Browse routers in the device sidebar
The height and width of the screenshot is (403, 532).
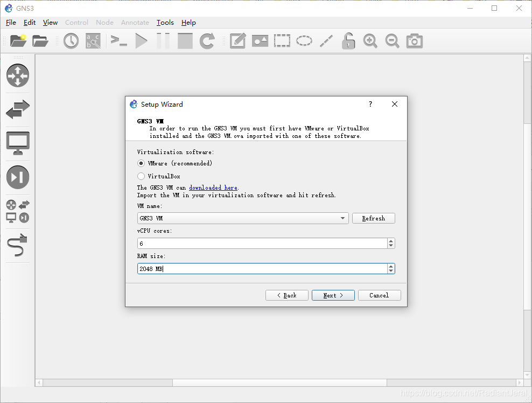(x=18, y=75)
